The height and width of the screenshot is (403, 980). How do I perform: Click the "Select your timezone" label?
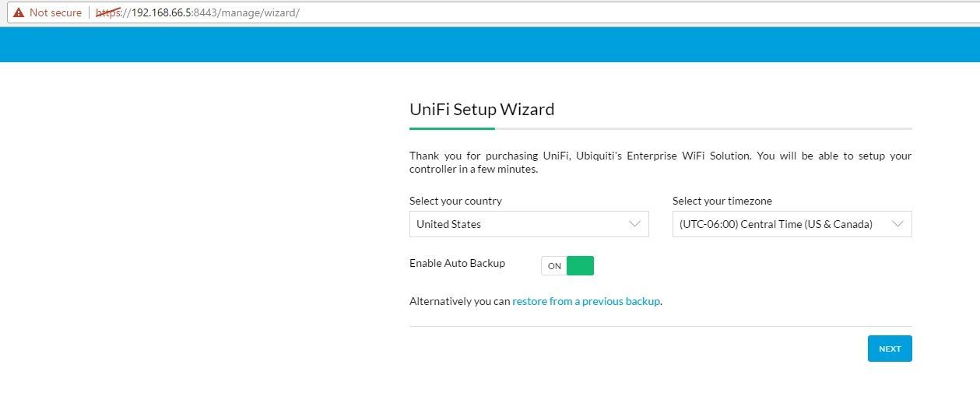coord(722,201)
